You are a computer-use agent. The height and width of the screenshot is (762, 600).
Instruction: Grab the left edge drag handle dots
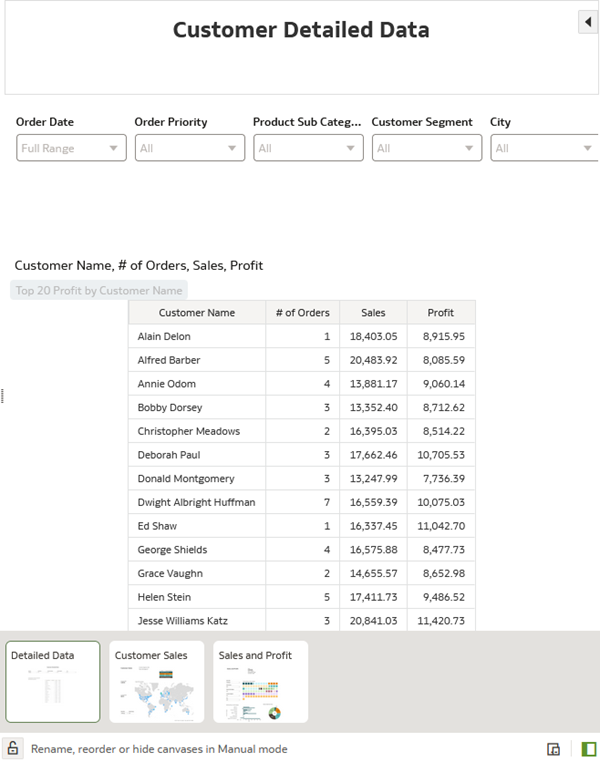(3, 396)
